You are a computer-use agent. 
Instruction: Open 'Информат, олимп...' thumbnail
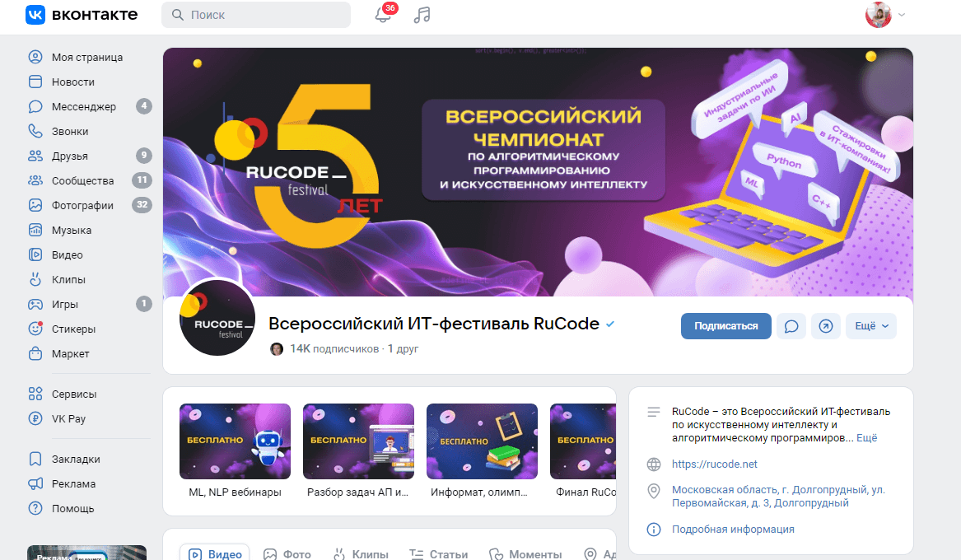click(x=482, y=441)
